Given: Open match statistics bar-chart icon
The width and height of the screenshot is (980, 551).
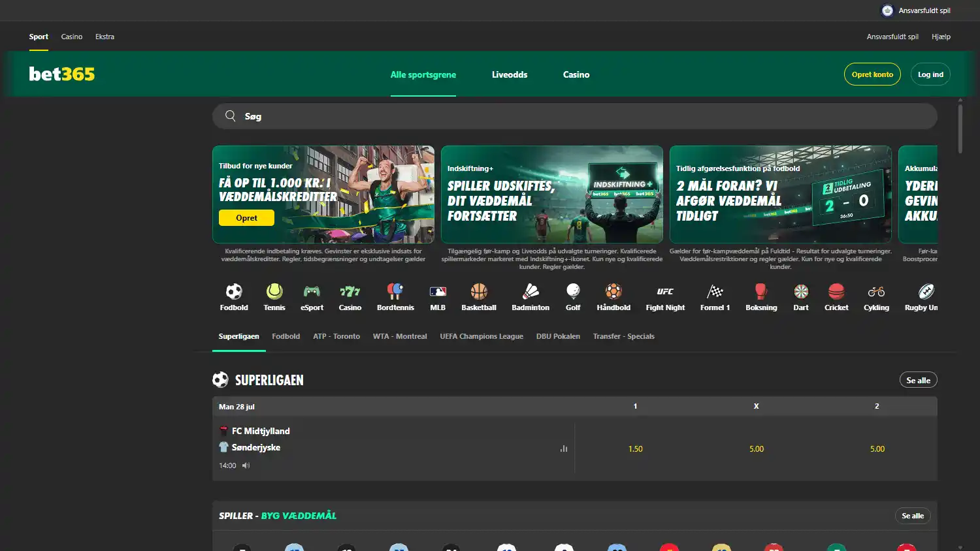Looking at the screenshot, I should 564,449.
